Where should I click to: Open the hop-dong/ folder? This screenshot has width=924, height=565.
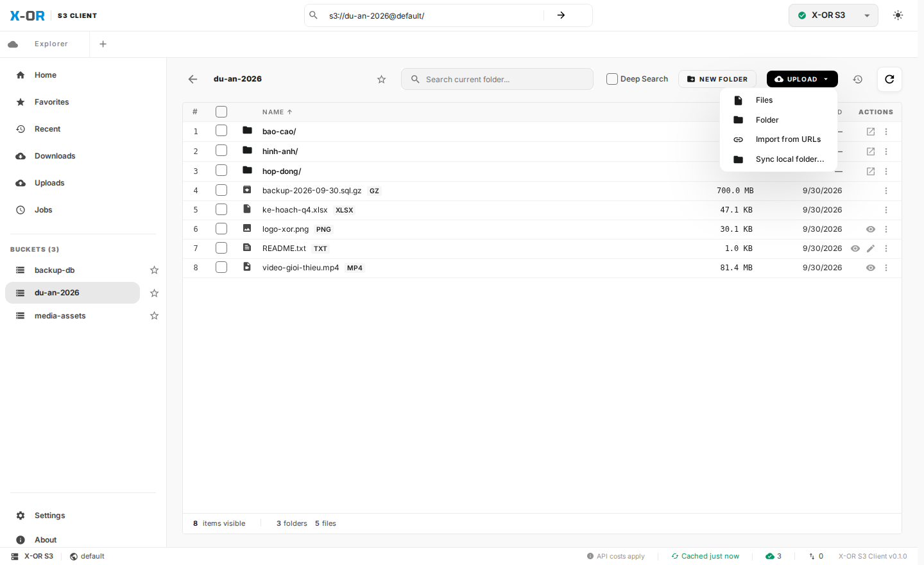point(282,171)
